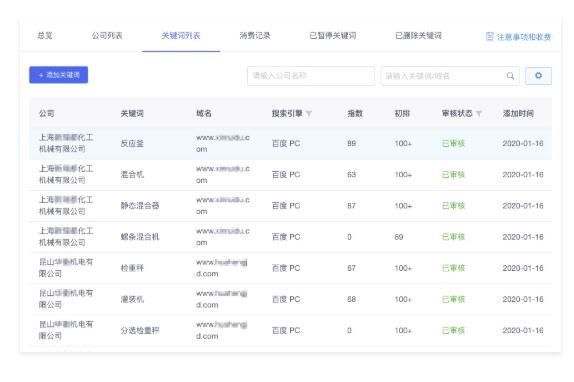Select the 反应釜 keyword row
The width and height of the screenshot is (574, 382).
[x=290, y=143]
